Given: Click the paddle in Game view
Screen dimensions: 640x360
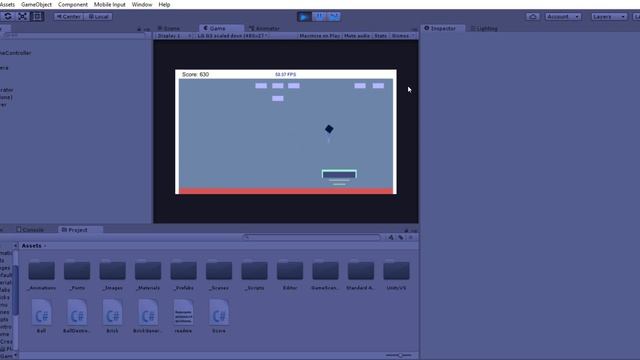Looking at the screenshot, I should [x=339, y=174].
